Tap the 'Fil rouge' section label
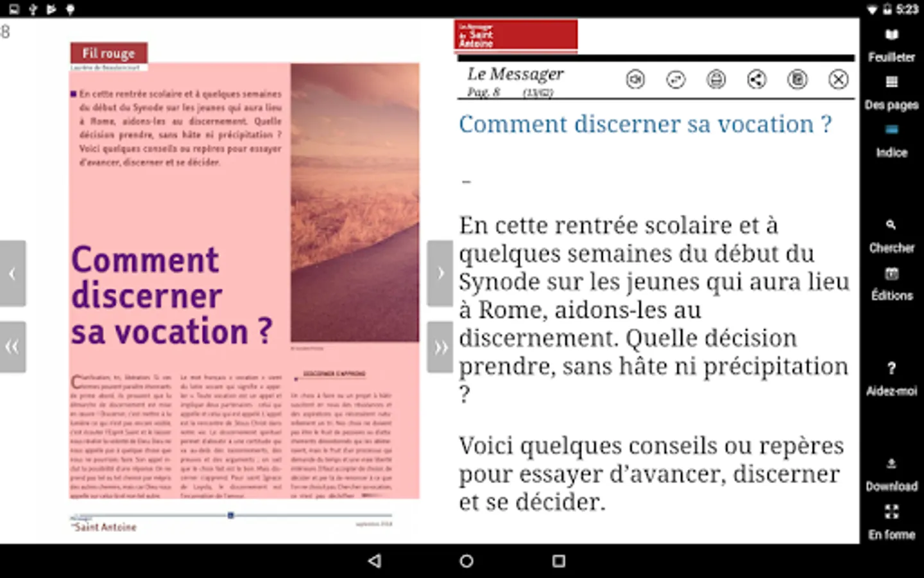 coord(109,53)
